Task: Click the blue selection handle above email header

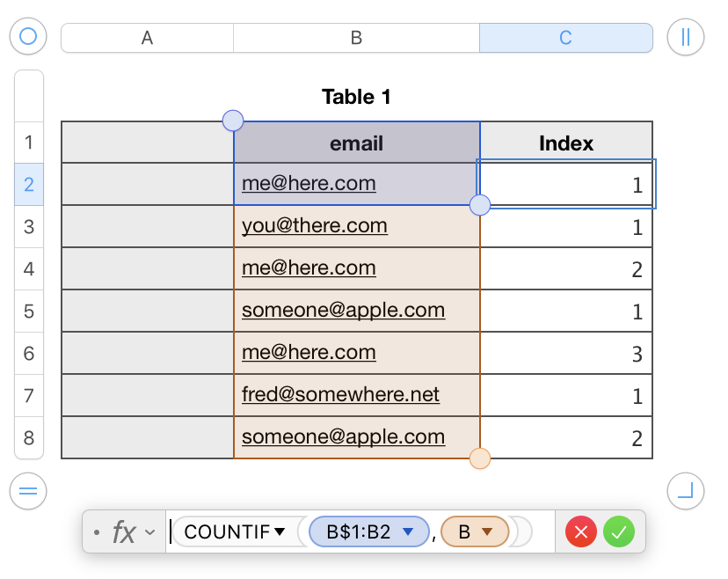Action: [x=233, y=121]
